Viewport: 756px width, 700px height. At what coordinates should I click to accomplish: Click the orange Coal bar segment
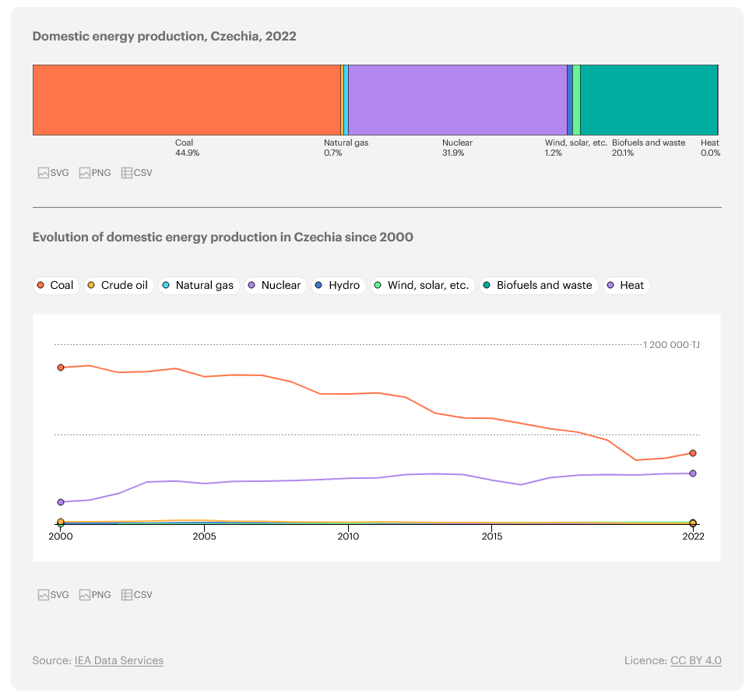pyautogui.click(x=187, y=100)
